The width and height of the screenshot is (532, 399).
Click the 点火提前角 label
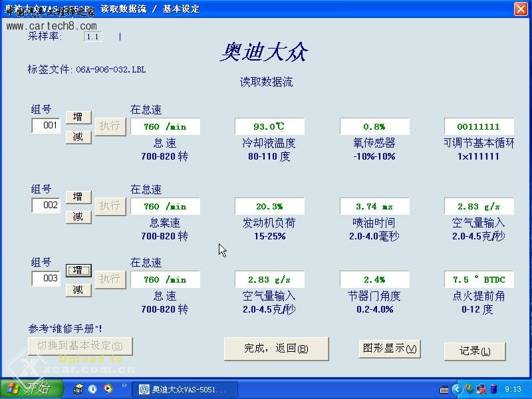pyautogui.click(x=479, y=296)
